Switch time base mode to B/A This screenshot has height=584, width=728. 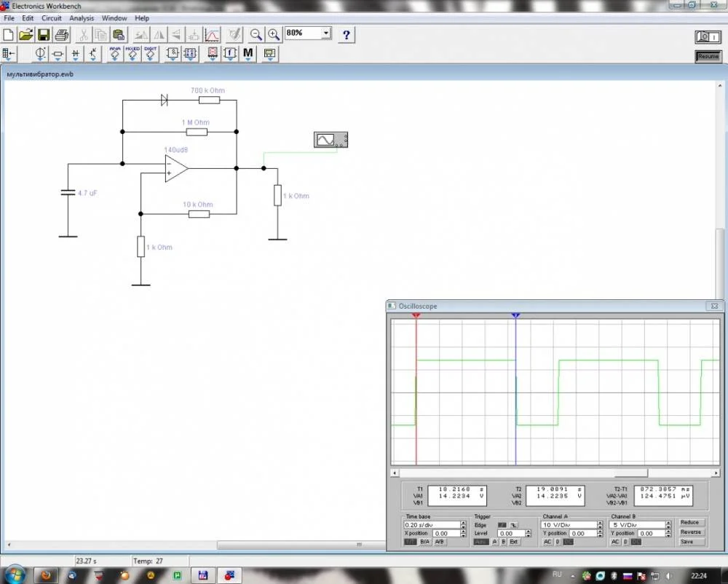point(424,542)
